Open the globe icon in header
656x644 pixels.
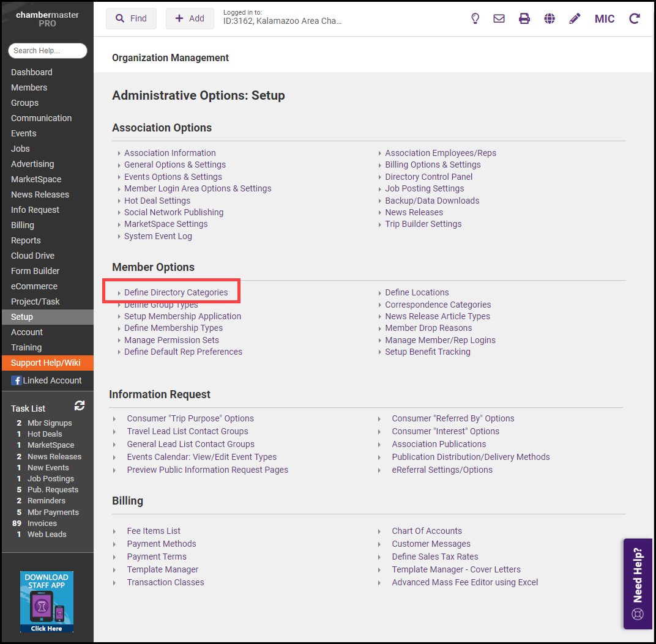550,18
